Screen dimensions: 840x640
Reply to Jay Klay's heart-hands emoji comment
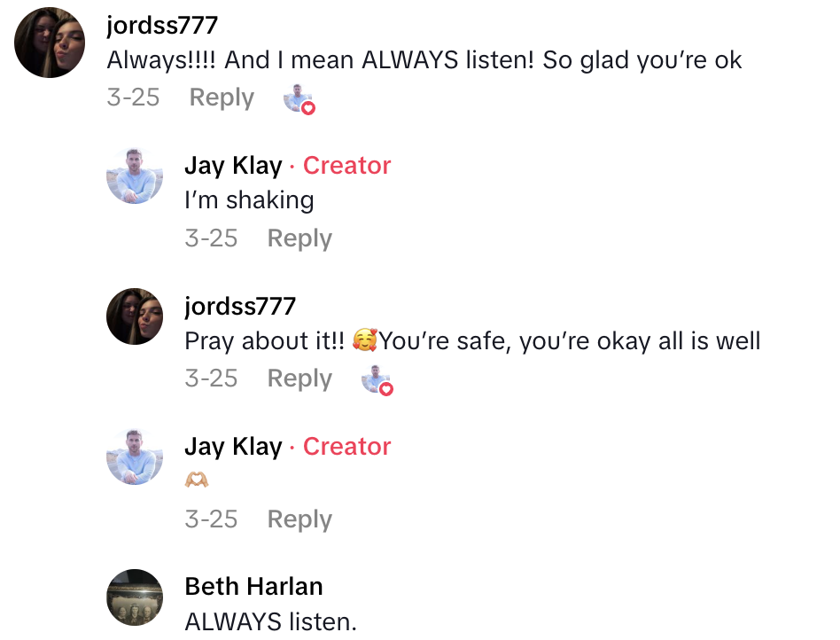pos(299,519)
